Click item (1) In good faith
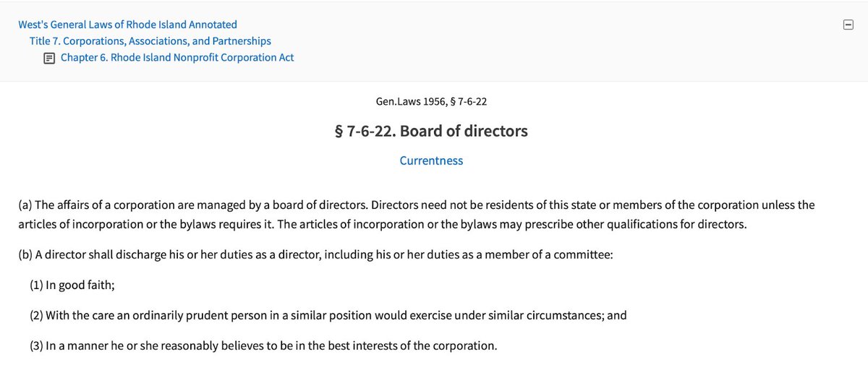 (72, 285)
